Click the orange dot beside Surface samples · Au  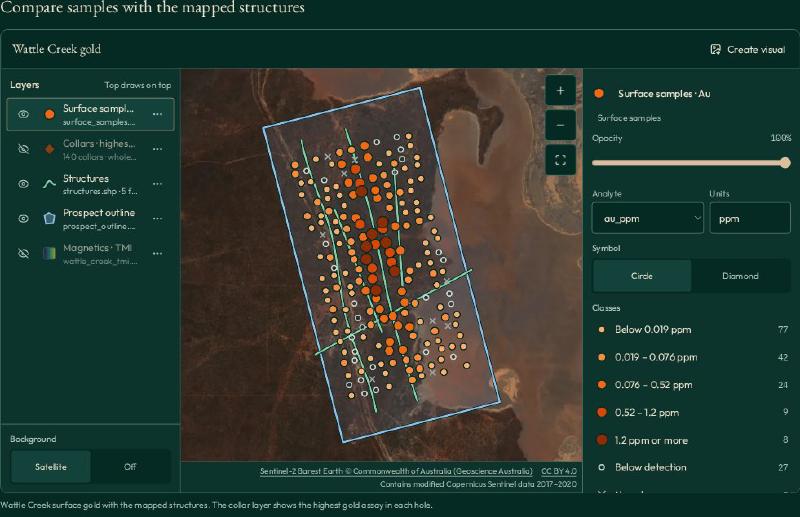click(599, 93)
